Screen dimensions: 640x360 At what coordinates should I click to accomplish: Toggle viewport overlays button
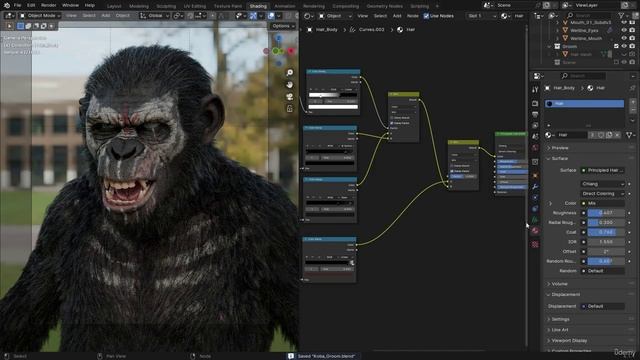(271, 16)
